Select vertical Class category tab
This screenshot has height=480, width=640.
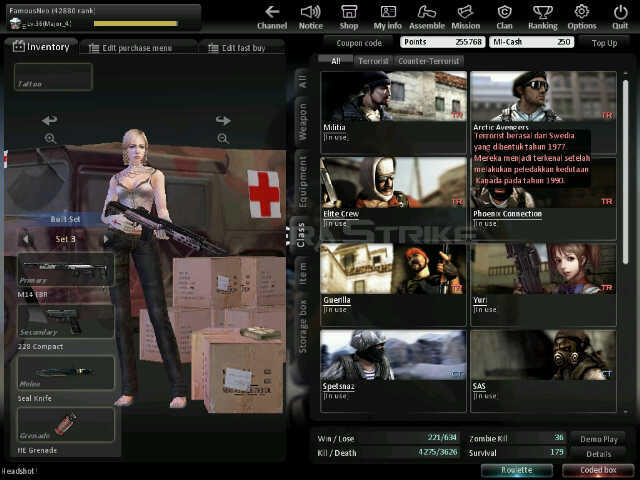click(301, 234)
